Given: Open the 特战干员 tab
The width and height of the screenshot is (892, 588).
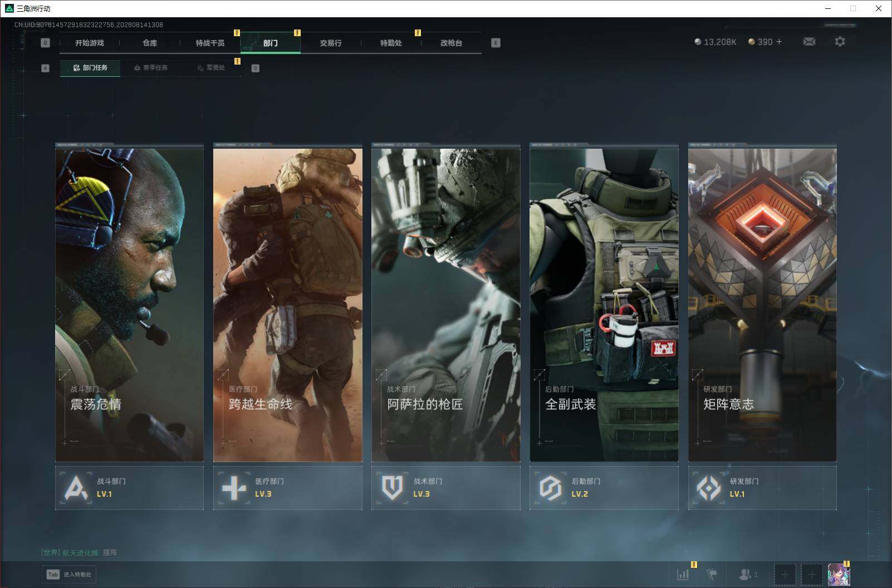Looking at the screenshot, I should click(210, 43).
